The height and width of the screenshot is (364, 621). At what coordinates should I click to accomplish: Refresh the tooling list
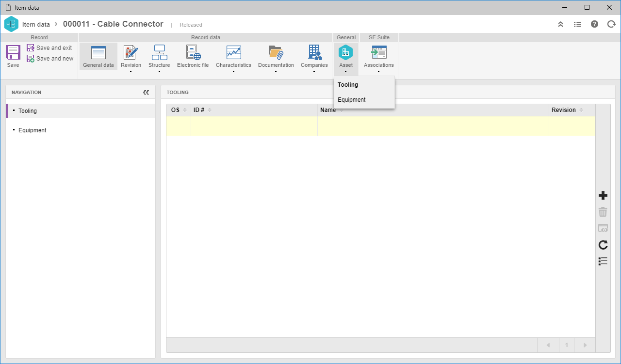click(x=603, y=245)
